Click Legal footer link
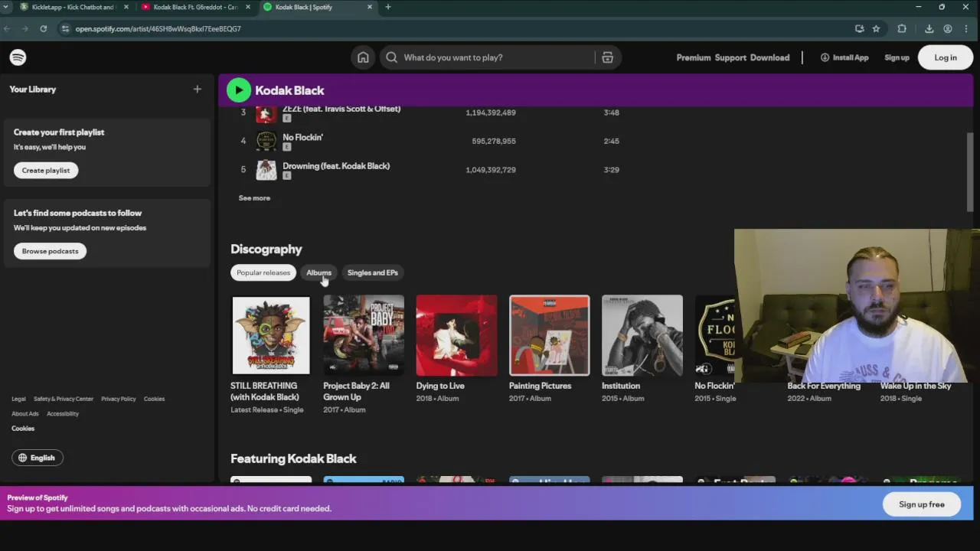Viewport: 980px width, 551px height. (x=18, y=399)
